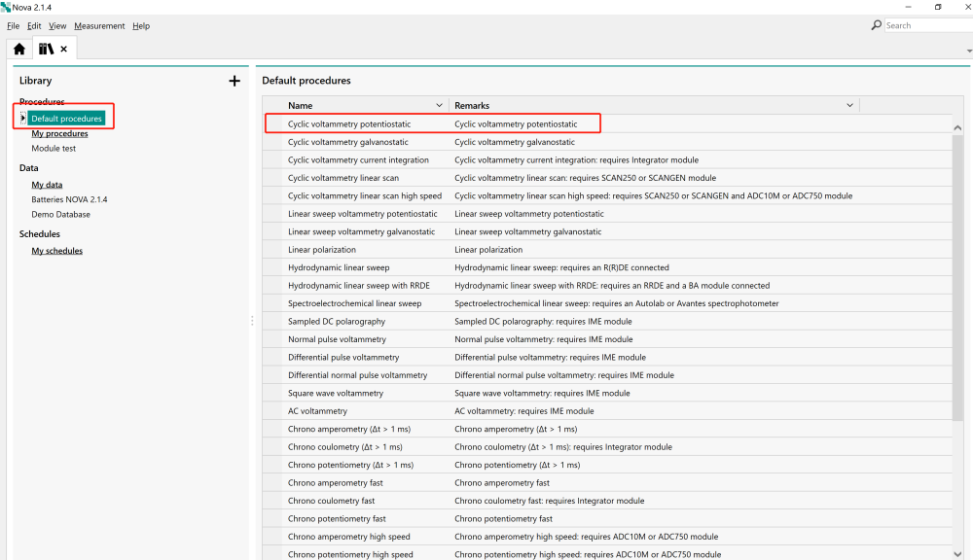Minimize the Nova window
This screenshot has width=973, height=560.
coord(909,7)
